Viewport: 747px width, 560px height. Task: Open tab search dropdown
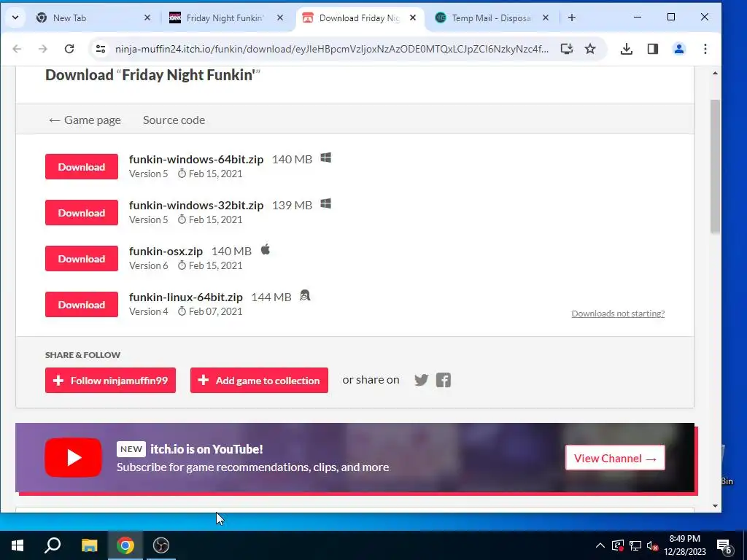point(15,17)
